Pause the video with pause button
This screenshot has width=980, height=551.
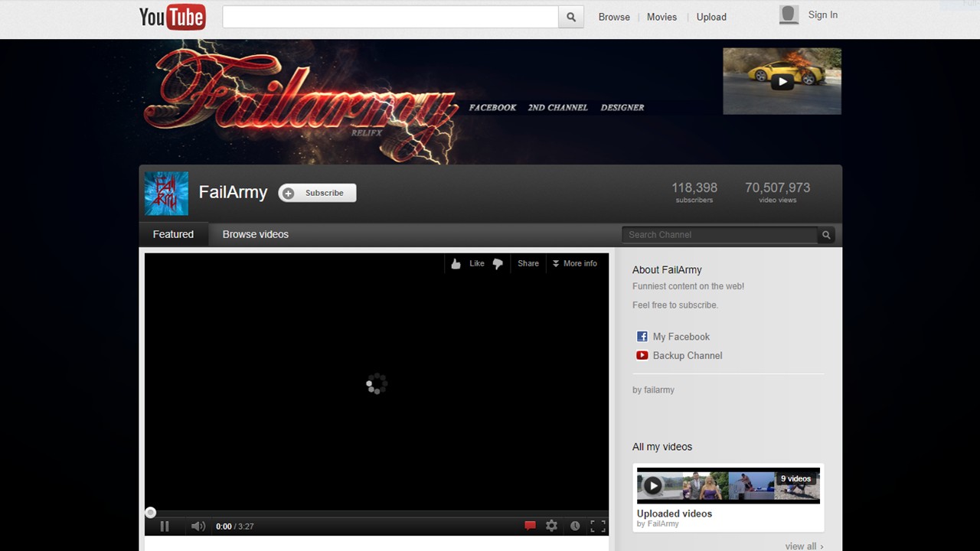pyautogui.click(x=164, y=526)
